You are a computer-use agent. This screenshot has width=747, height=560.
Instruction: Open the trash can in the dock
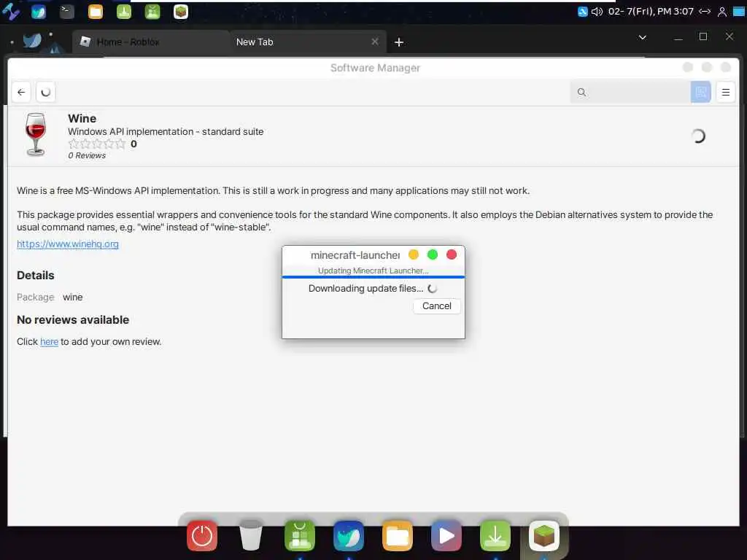point(251,535)
